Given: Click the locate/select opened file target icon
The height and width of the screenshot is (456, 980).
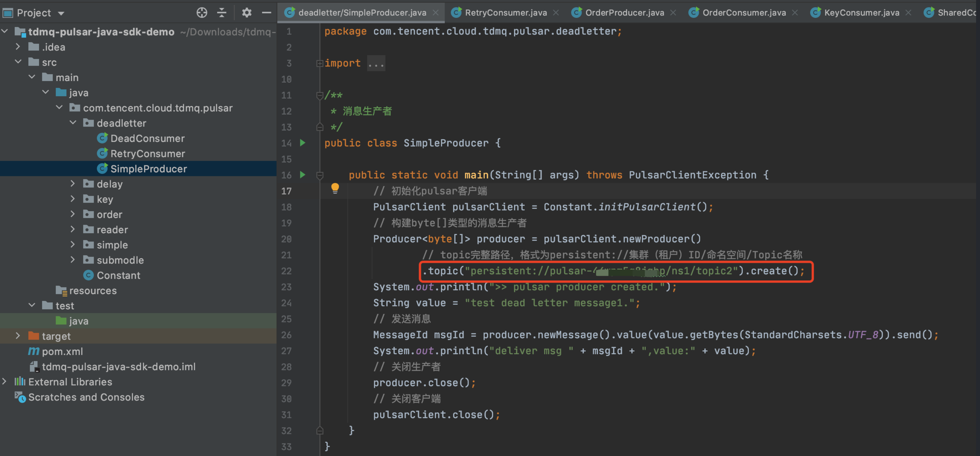Looking at the screenshot, I should click(x=202, y=13).
